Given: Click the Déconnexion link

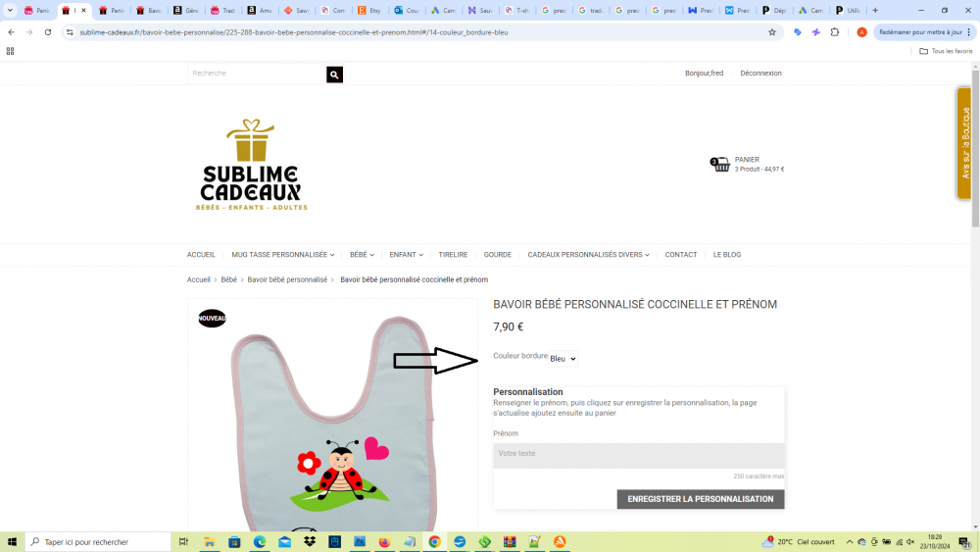Looking at the screenshot, I should point(760,74).
